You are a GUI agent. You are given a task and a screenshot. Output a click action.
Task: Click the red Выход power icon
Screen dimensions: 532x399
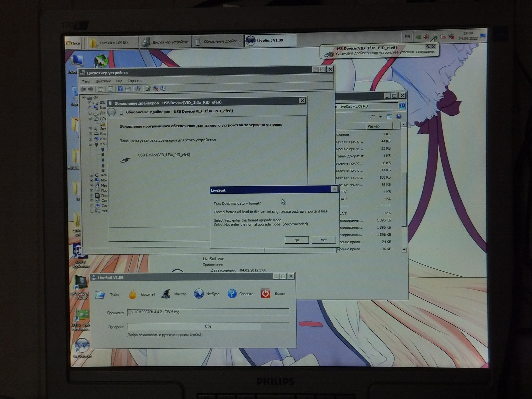coord(265,293)
